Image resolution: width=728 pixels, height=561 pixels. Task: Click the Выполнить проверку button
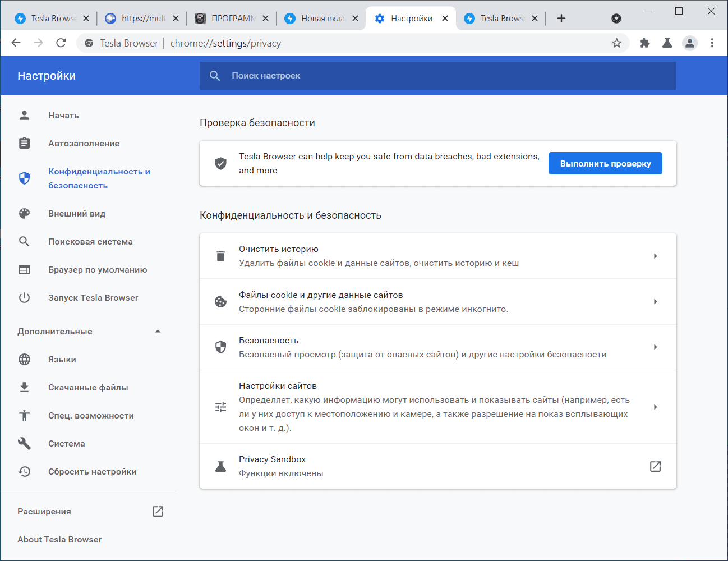pos(605,163)
